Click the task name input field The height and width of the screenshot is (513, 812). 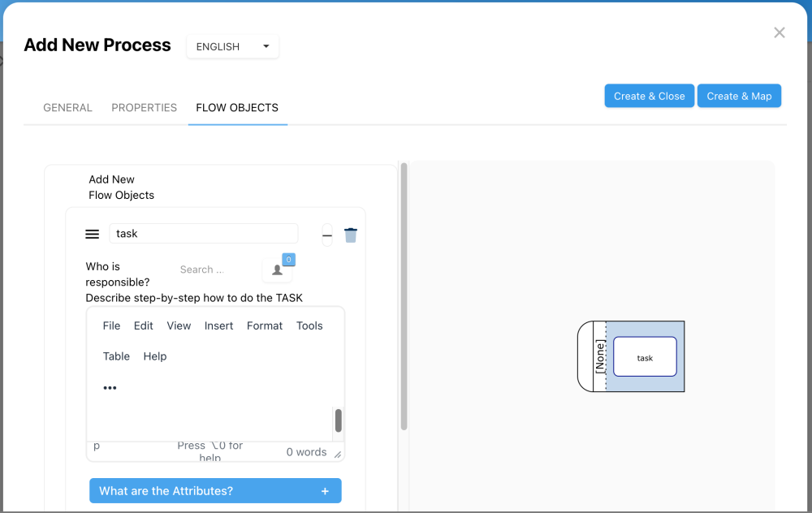pos(203,234)
